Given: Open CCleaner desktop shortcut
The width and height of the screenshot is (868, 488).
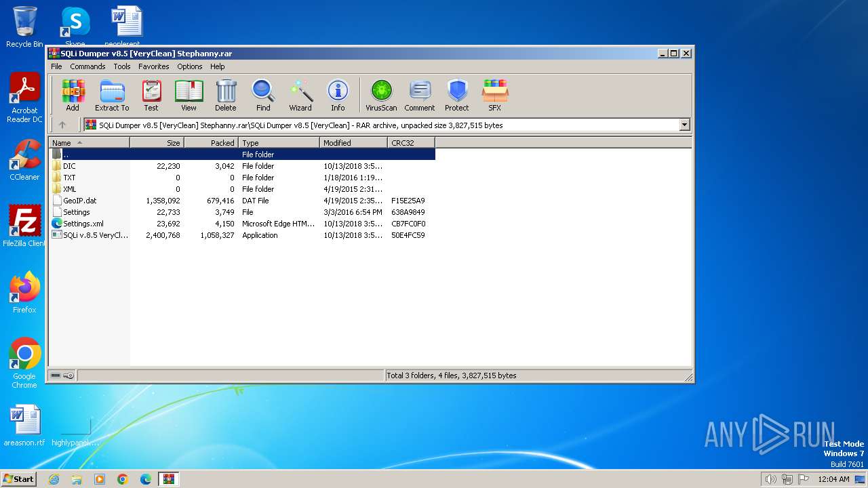Looking at the screenshot, I should pyautogui.click(x=24, y=161).
